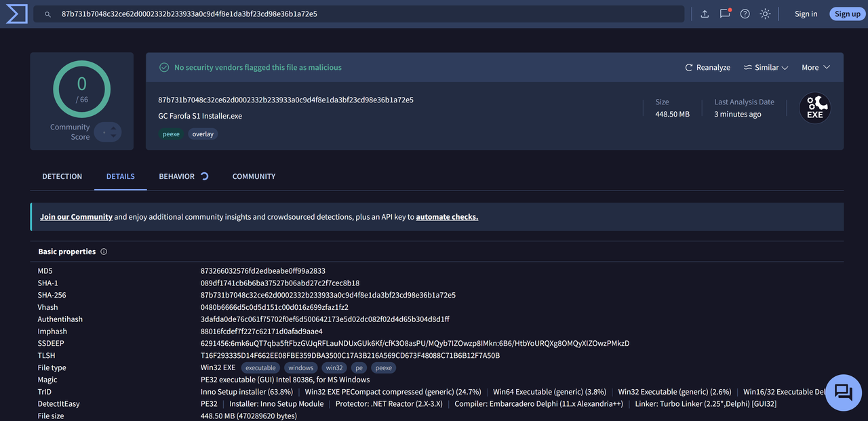Click the windows tag in File type row
This screenshot has width=868, height=421.
pos(300,368)
